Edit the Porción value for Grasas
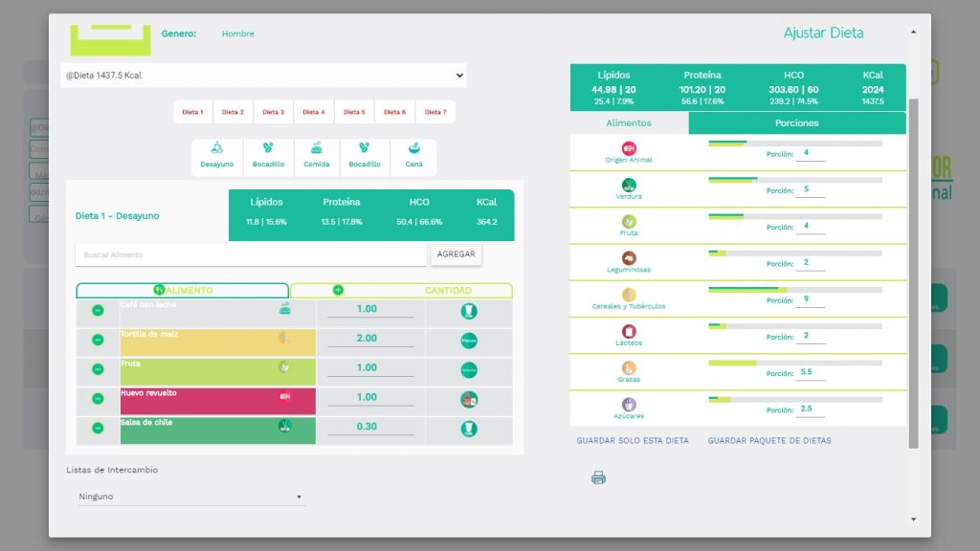 pos(810,373)
